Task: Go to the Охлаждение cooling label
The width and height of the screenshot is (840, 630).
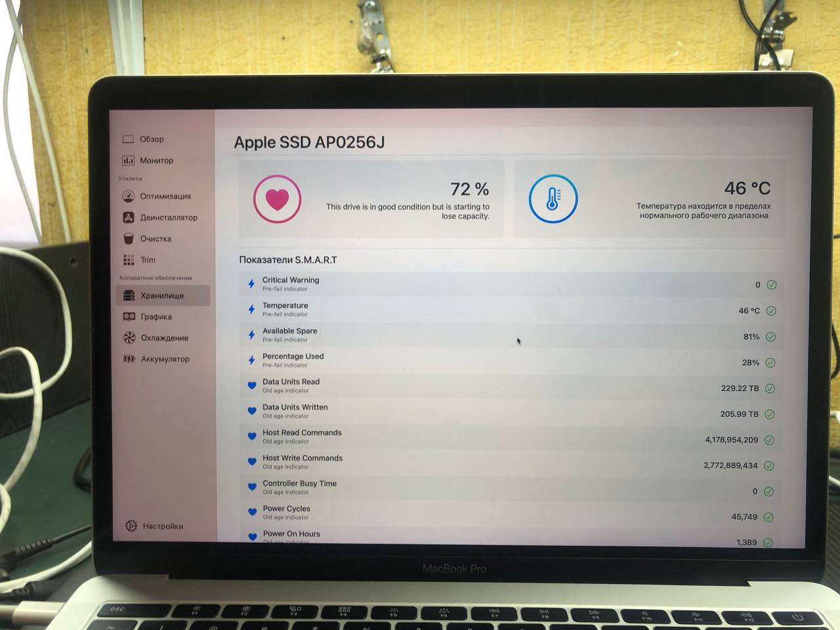Action: 165,338
